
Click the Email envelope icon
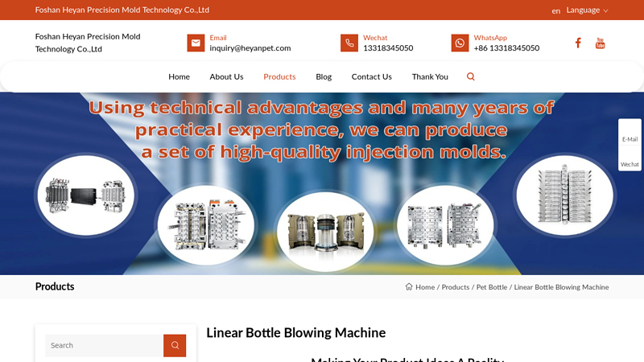[x=196, y=43]
